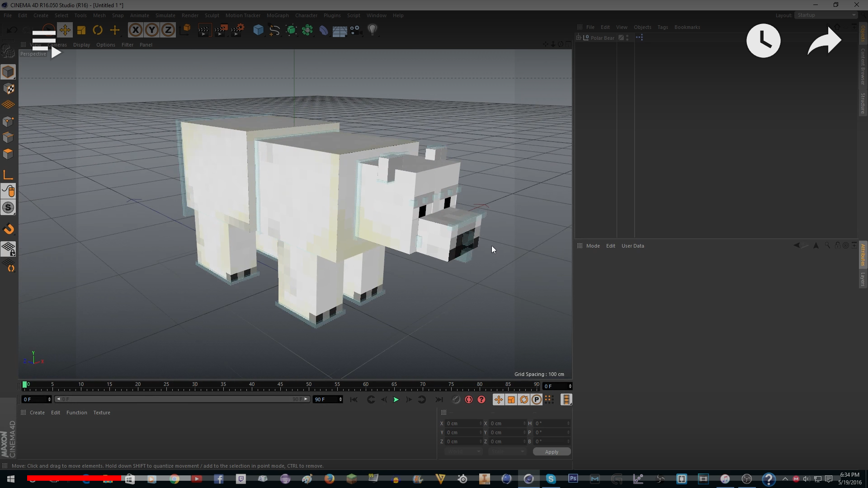Viewport: 868px width, 488px height.
Task: Open Edit Render Settings gear clapperboard
Action: click(x=237, y=30)
